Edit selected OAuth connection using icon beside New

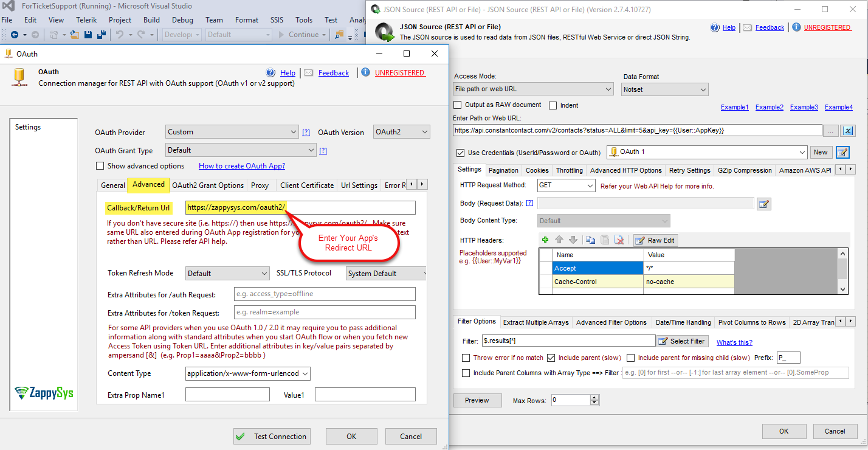[842, 152]
